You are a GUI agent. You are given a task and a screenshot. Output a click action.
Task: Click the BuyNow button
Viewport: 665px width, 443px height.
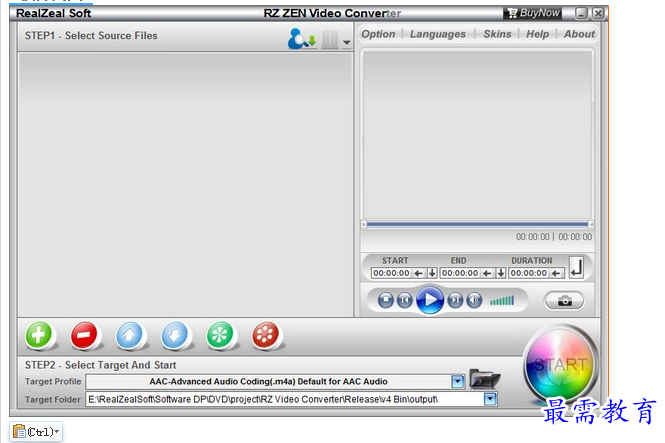[x=534, y=13]
